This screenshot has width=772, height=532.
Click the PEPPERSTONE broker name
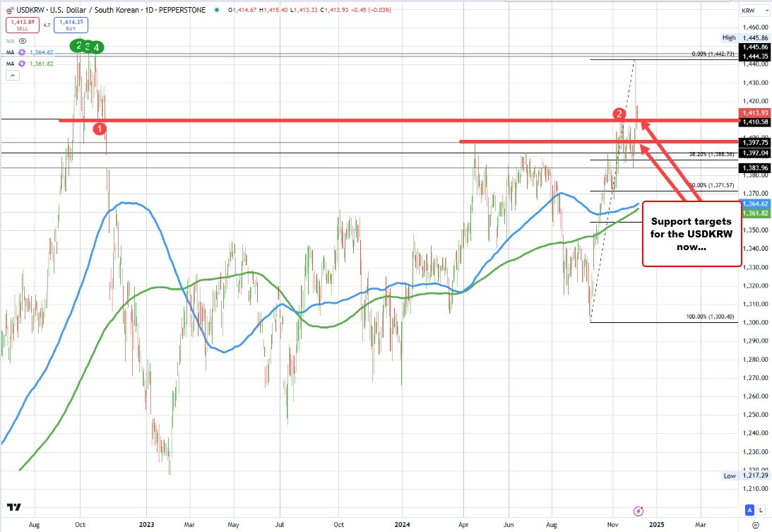182,10
